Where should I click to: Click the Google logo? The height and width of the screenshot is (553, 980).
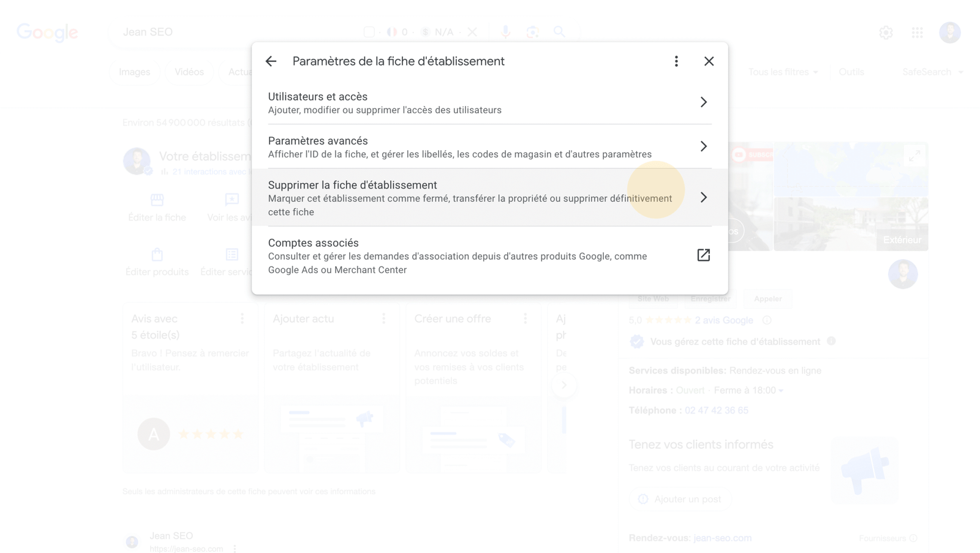pos(47,32)
